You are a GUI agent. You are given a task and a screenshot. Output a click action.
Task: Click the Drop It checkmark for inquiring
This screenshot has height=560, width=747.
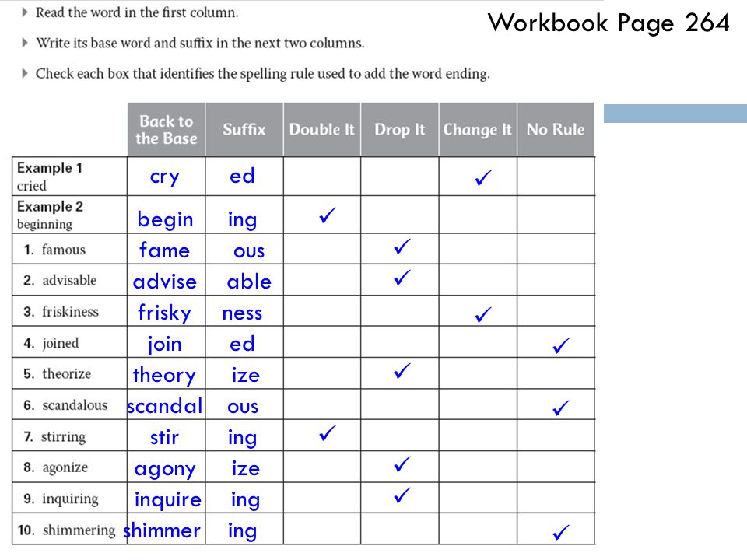pos(402,495)
